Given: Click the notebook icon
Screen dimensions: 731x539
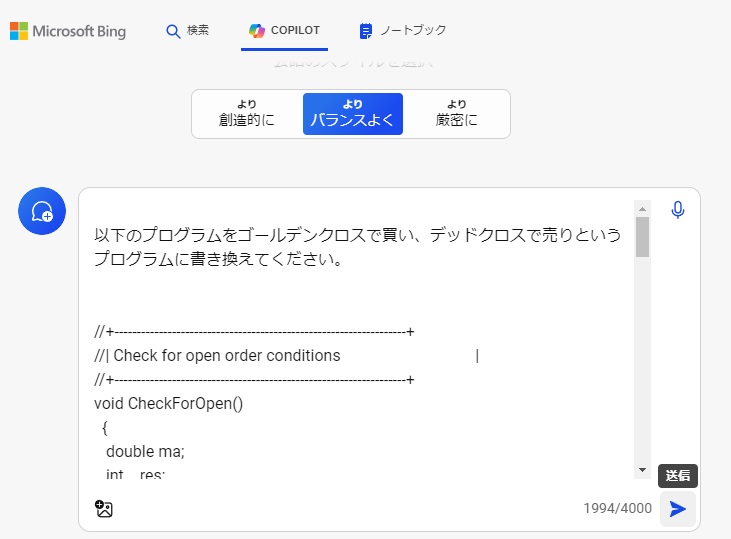Looking at the screenshot, I should [365, 31].
